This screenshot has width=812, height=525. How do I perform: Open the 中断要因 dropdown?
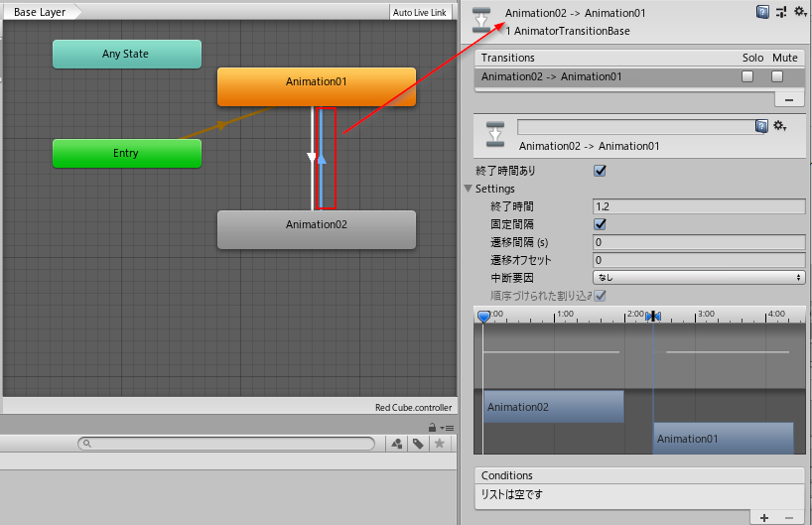coord(699,278)
